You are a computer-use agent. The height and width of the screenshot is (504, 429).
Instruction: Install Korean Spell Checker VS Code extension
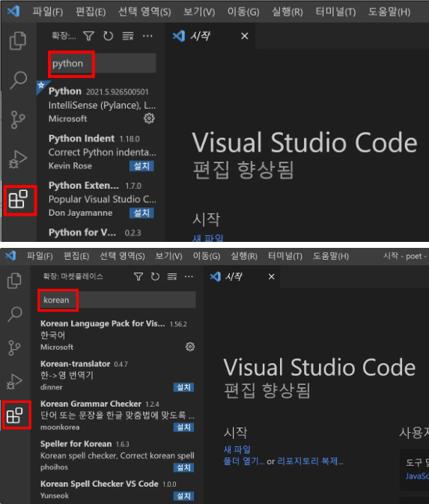184,496
